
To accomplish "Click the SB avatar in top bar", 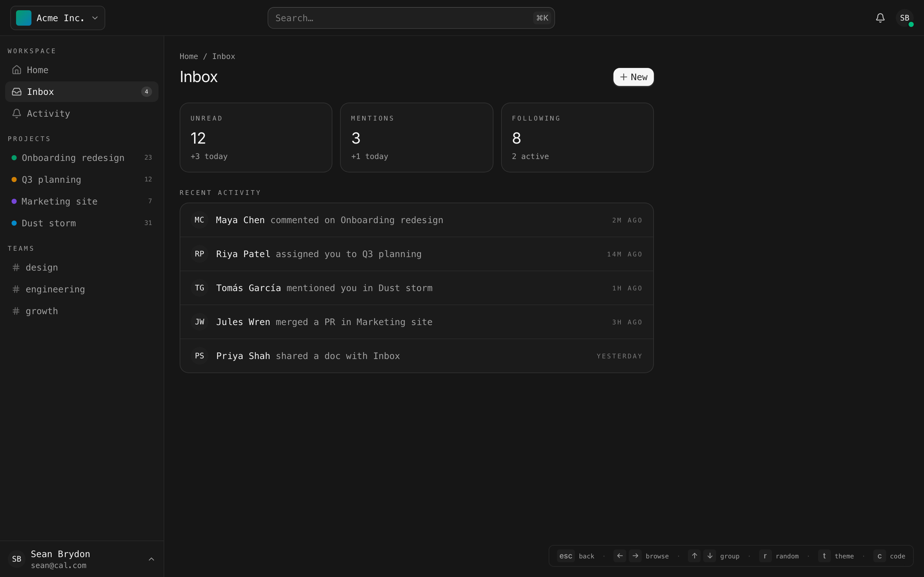I will pos(904,18).
